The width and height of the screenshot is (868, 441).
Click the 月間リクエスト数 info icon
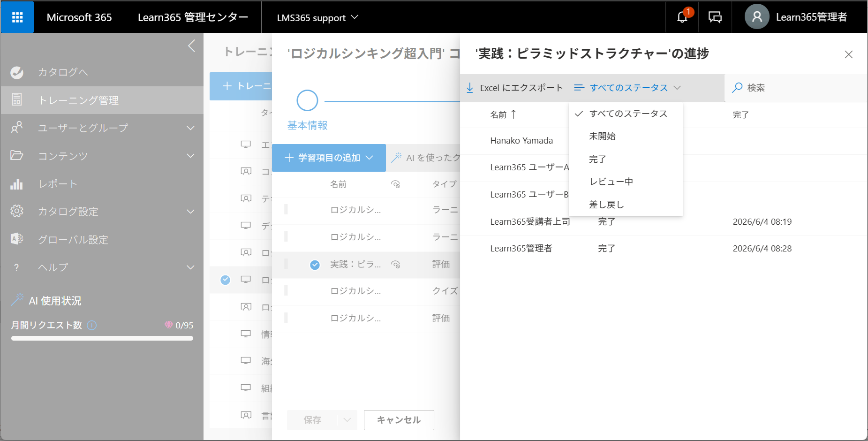click(x=92, y=325)
